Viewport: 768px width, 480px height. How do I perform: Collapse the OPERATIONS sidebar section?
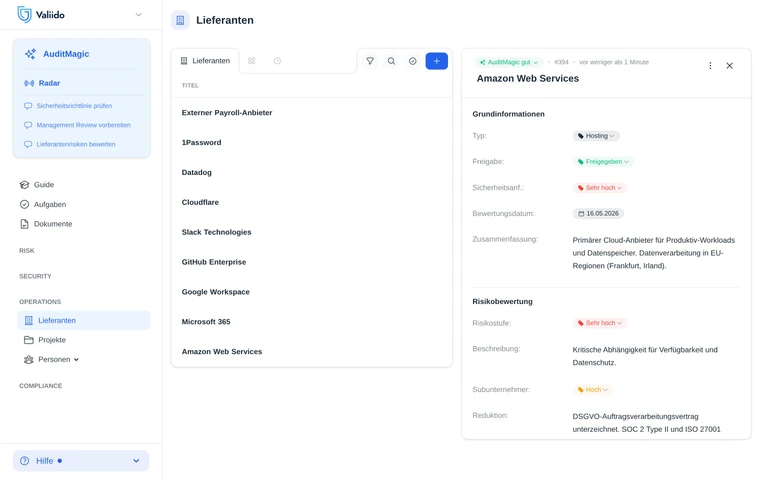click(40, 302)
